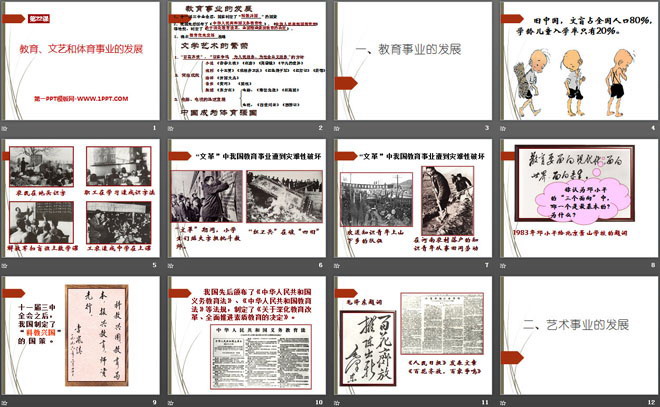The image size is (660, 407).
Task: Play transition star icon under slide 11
Action: point(337,403)
